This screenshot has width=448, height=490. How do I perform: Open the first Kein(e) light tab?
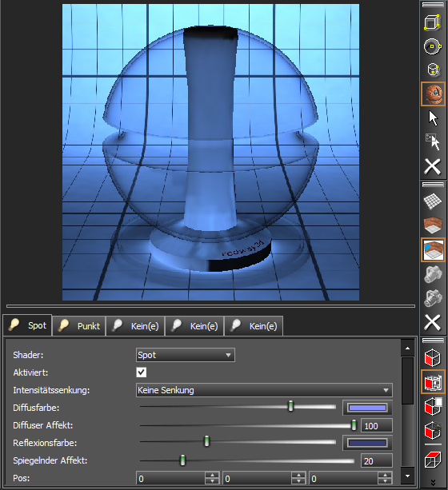(x=135, y=326)
